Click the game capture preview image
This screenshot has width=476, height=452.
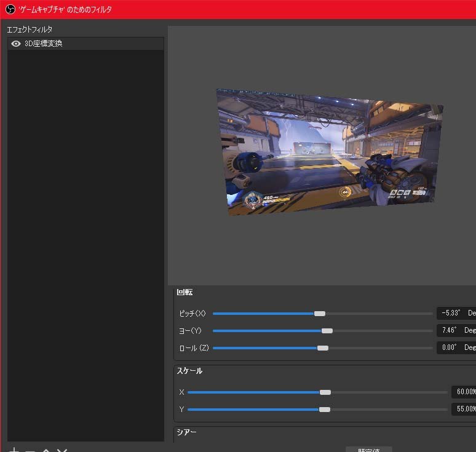(330, 152)
